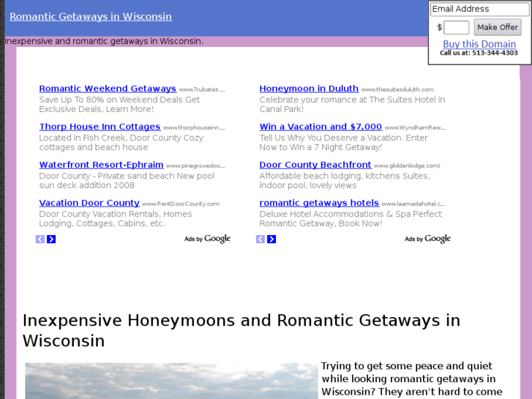Open Door County Beachfront ad
The image size is (532, 399).
(315, 165)
